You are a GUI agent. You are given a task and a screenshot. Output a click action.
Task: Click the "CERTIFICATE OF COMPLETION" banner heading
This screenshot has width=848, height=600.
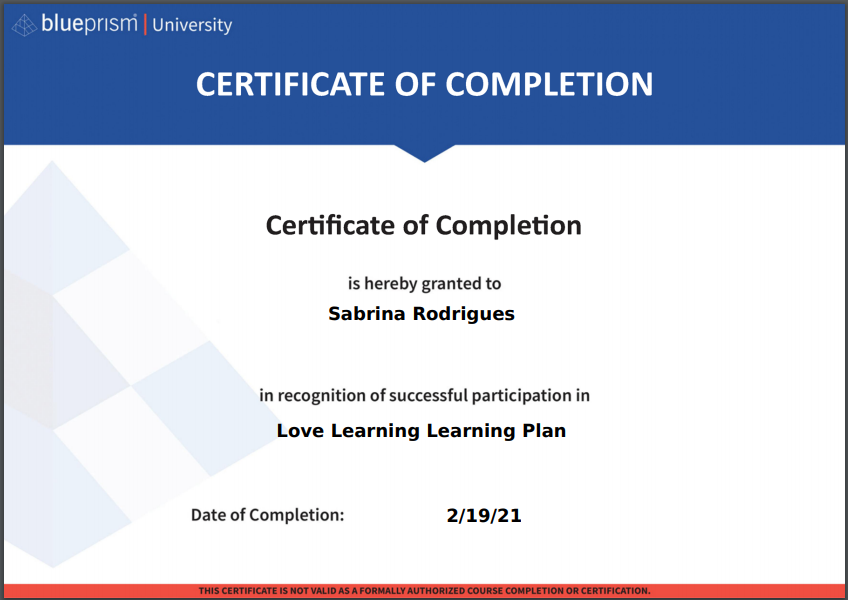[x=424, y=84]
